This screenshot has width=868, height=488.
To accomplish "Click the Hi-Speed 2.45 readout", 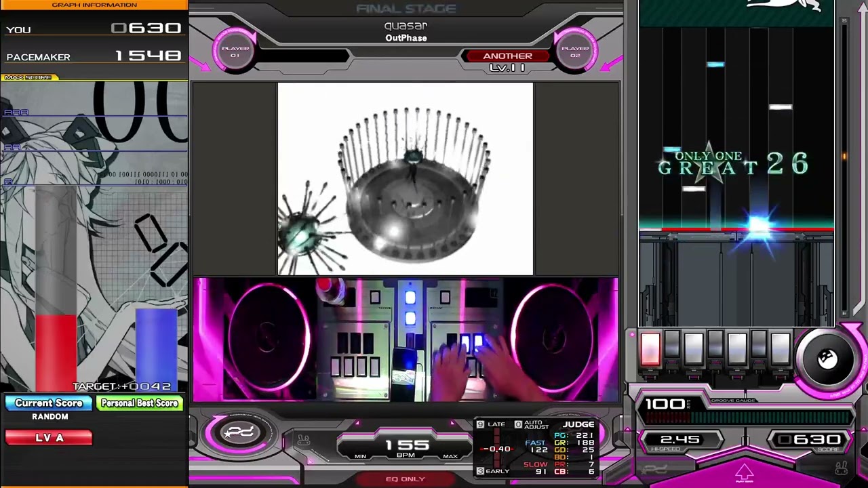I will (x=679, y=440).
